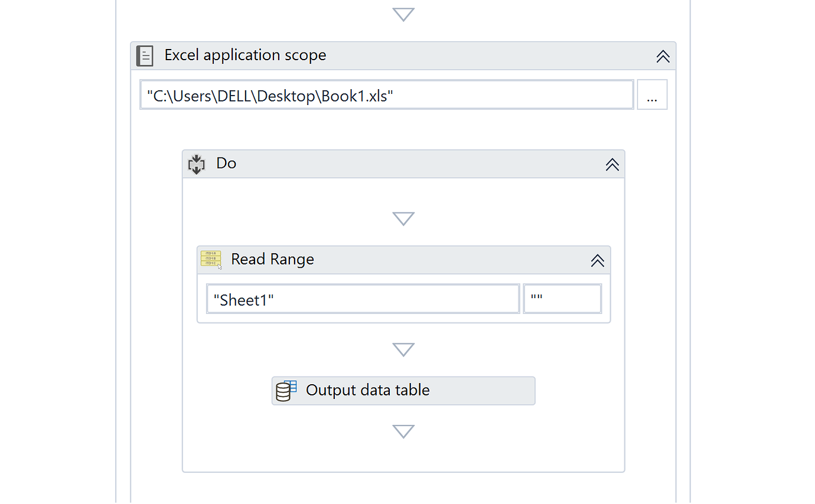Viewport: 815px width, 504px height.
Task: Select the Read Range activity title
Action: coord(272,260)
